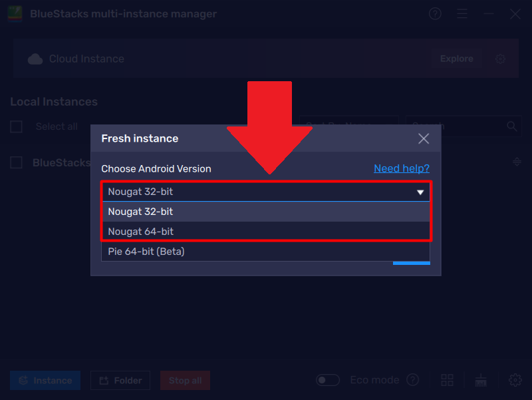This screenshot has width=532, height=400.
Task: Open Cloud Instance settings gear
Action: (500, 59)
